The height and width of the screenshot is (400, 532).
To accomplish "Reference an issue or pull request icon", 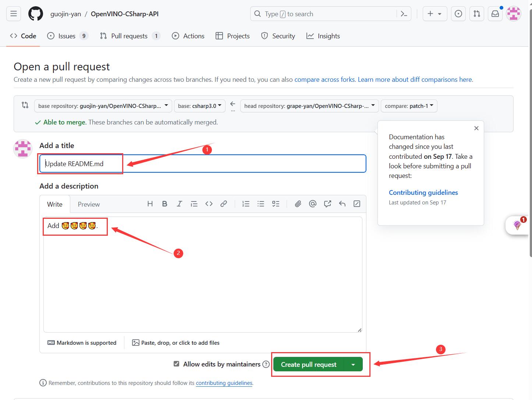I will (327, 204).
